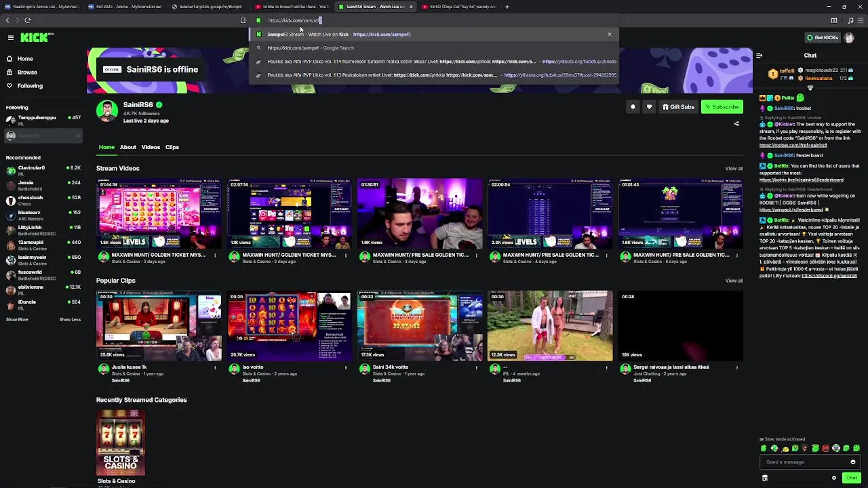Open the 01:30:51 stream video thumbnail
Image resolution: width=868 pixels, height=488 pixels.
pyautogui.click(x=420, y=214)
